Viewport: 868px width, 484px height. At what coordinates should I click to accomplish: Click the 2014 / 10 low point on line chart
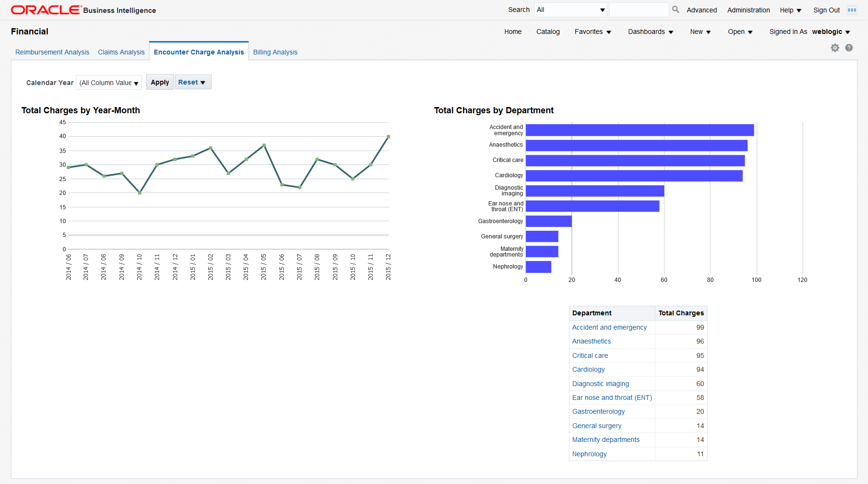tap(139, 193)
